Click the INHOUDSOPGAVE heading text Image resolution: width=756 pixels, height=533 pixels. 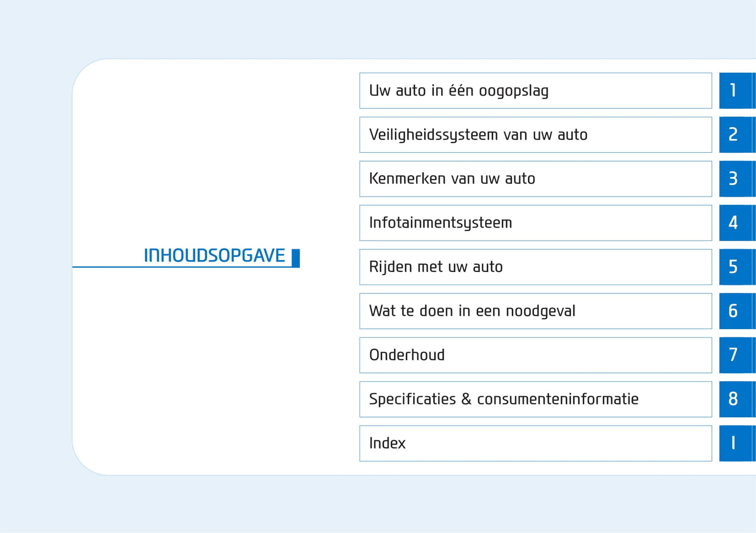215,256
